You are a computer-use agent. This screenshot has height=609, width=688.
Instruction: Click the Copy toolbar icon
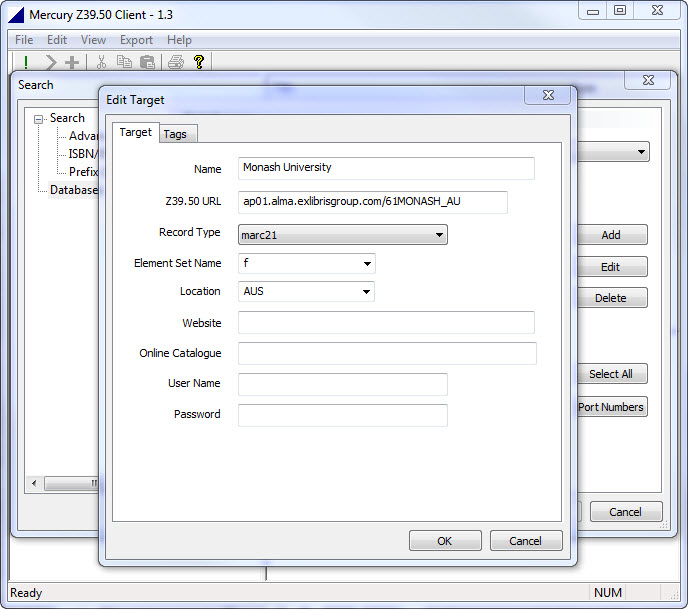point(124,62)
